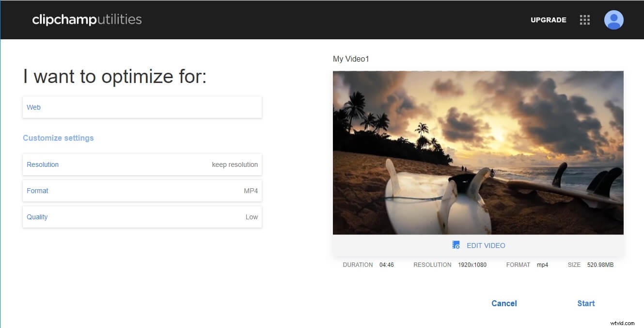Click the FORMAT value mp4
This screenshot has width=644, height=328.
pos(542,264)
